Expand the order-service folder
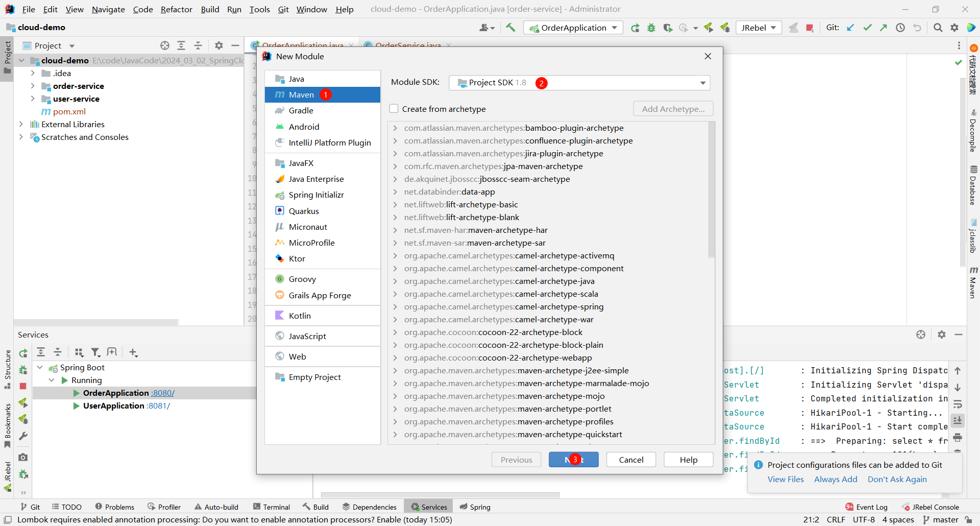Image resolution: width=980 pixels, height=526 pixels. tap(33, 86)
